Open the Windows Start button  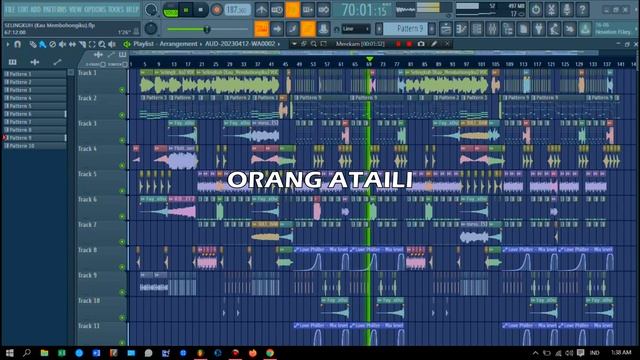tap(9, 353)
